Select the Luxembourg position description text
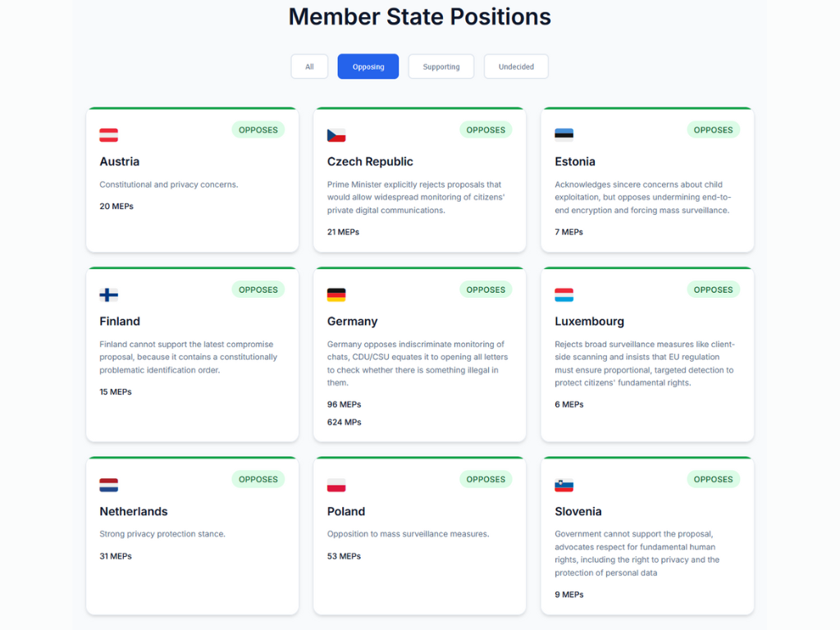 tap(645, 363)
